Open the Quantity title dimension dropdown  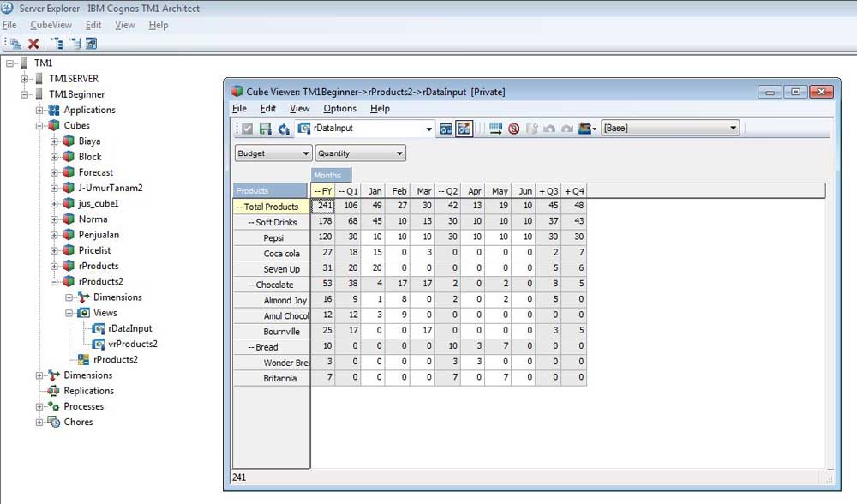[399, 153]
